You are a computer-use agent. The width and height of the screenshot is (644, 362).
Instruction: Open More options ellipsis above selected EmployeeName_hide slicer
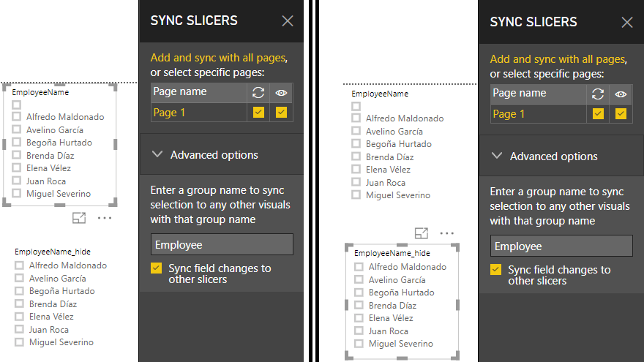447,233
